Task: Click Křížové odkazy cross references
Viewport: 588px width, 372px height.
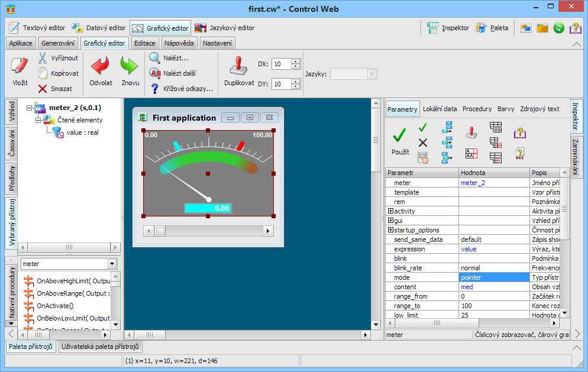Action: [x=182, y=89]
